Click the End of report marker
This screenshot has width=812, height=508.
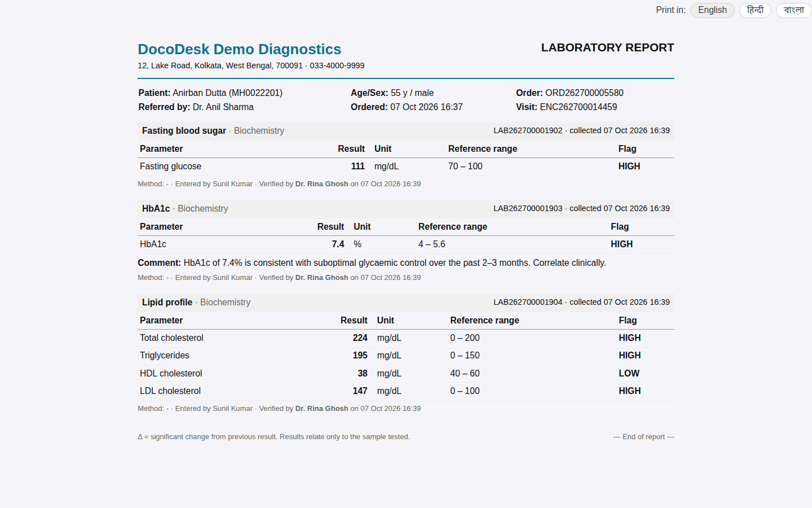coord(643,437)
